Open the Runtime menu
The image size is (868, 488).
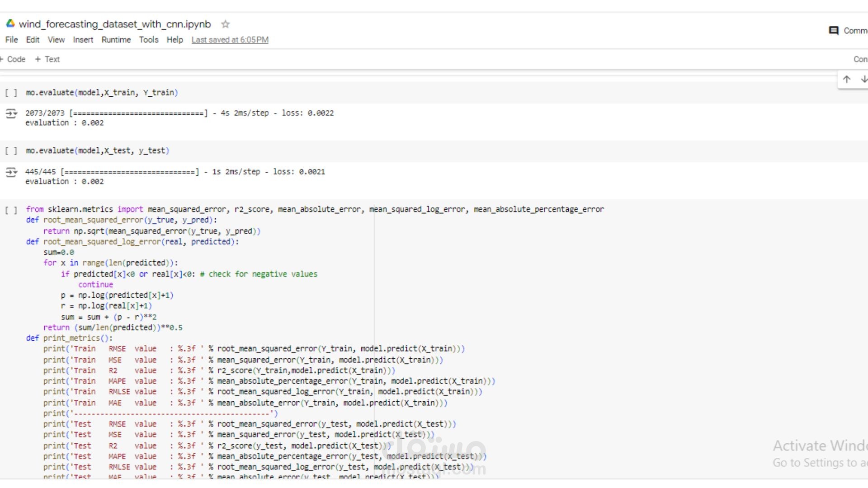point(116,40)
